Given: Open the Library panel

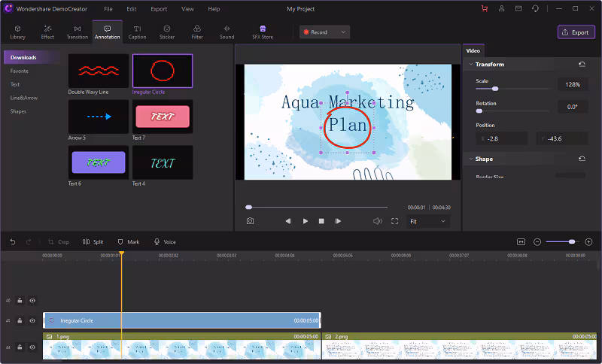Looking at the screenshot, I should coord(17,32).
